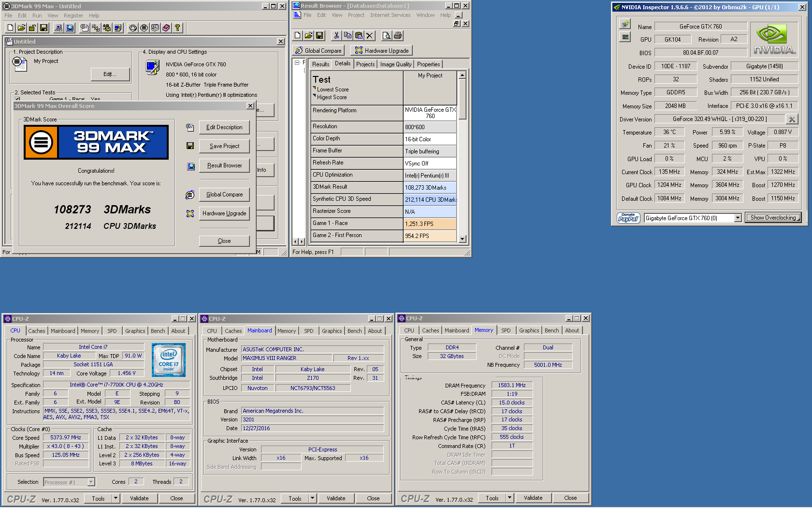Collapse the tree node in Result Browser left pane

click(297, 62)
